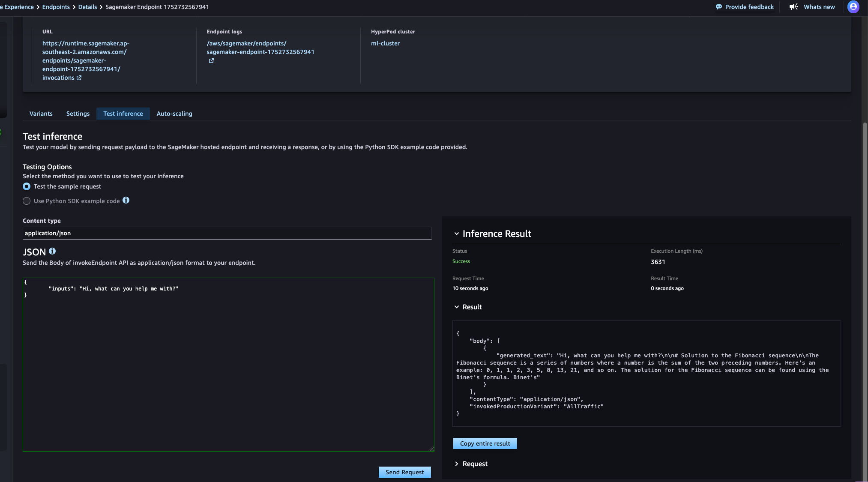
Task: Open the ml-cluster HyperPod link
Action: click(385, 43)
